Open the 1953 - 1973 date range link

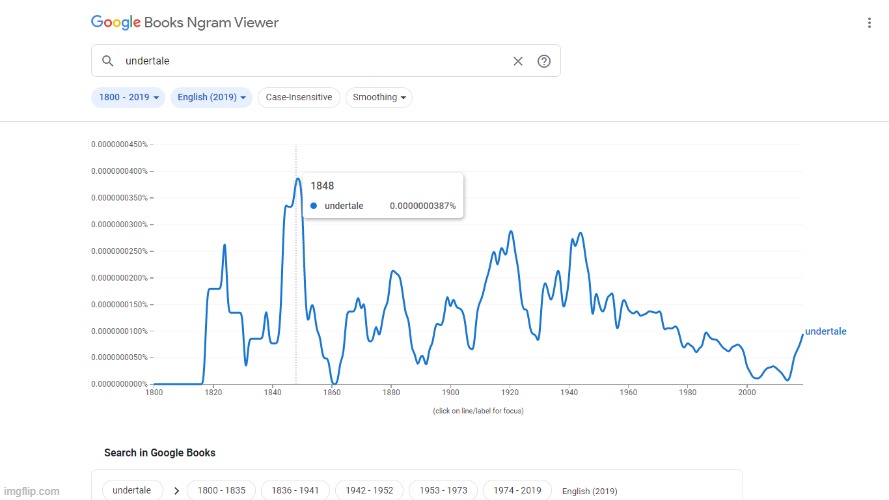pos(443,490)
